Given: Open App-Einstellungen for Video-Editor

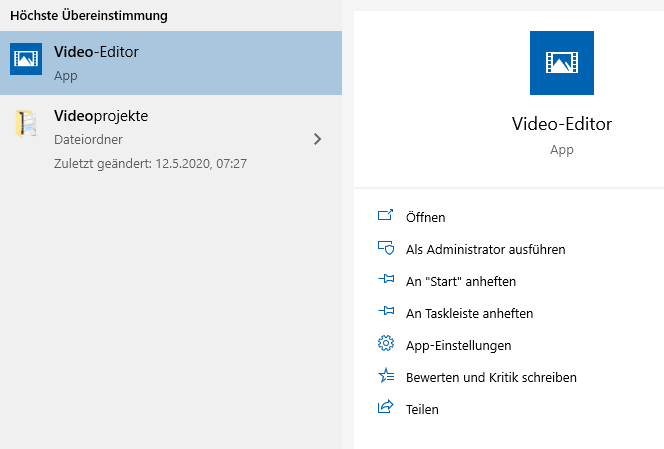Looking at the screenshot, I should [458, 346].
